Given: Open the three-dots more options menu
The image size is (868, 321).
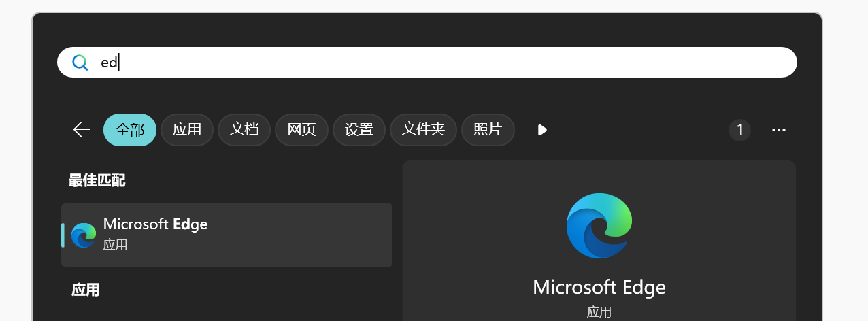Looking at the screenshot, I should pos(779,129).
